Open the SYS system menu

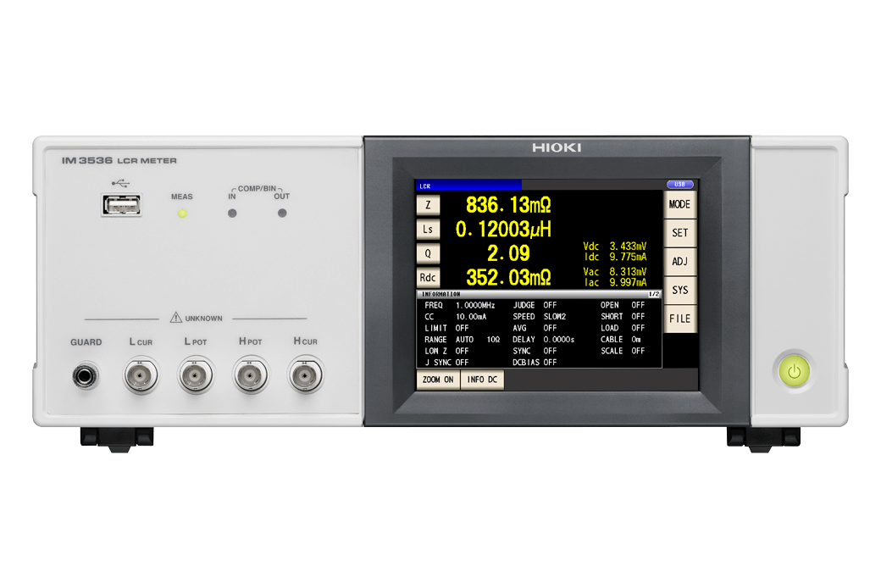click(x=681, y=290)
